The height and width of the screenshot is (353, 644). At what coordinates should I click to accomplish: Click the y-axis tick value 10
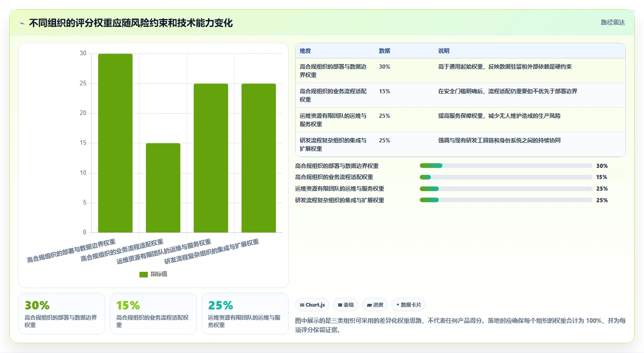[83, 173]
